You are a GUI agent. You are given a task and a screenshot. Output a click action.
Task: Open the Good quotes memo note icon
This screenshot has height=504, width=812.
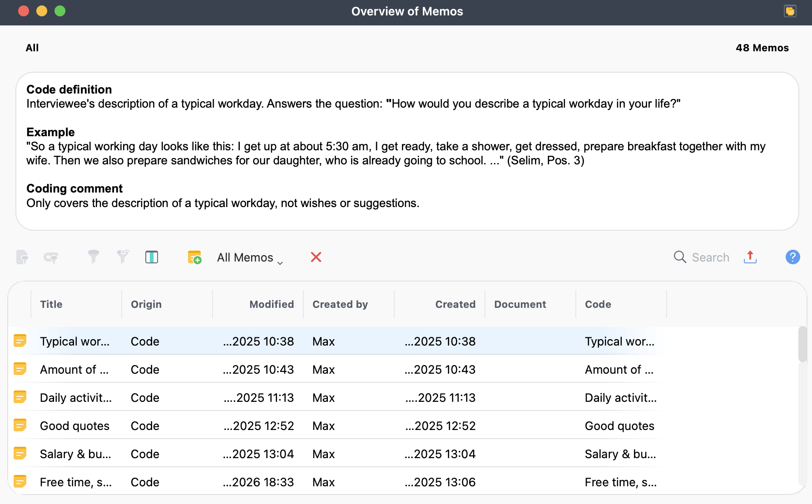pos(20,425)
